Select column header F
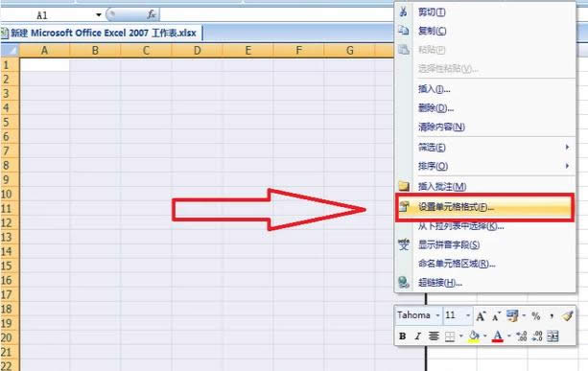 pos(299,50)
